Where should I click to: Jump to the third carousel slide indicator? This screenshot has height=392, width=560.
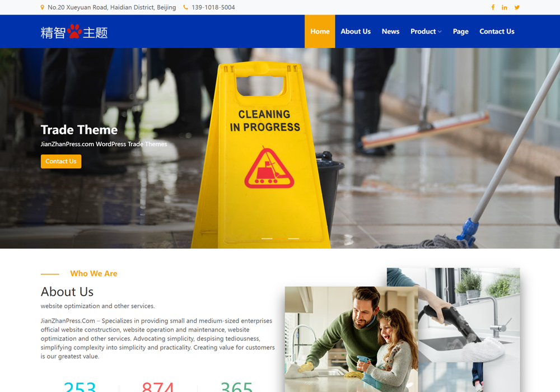point(293,239)
